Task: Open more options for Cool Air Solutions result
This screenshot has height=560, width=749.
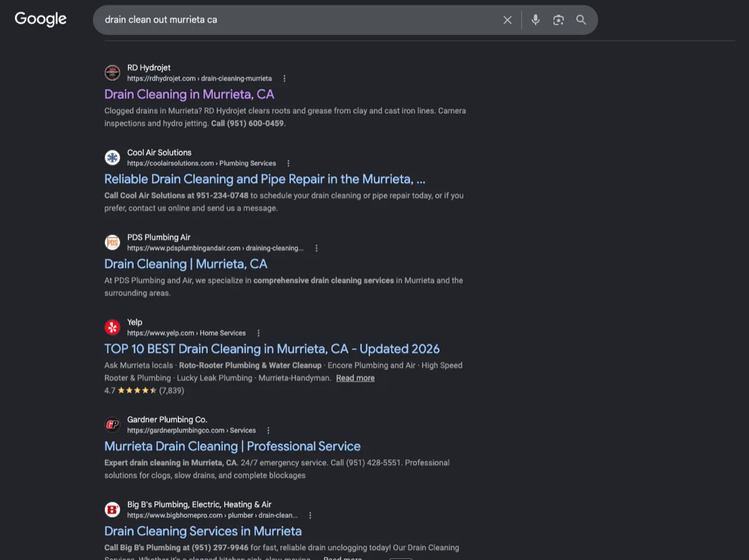Action: [x=288, y=164]
